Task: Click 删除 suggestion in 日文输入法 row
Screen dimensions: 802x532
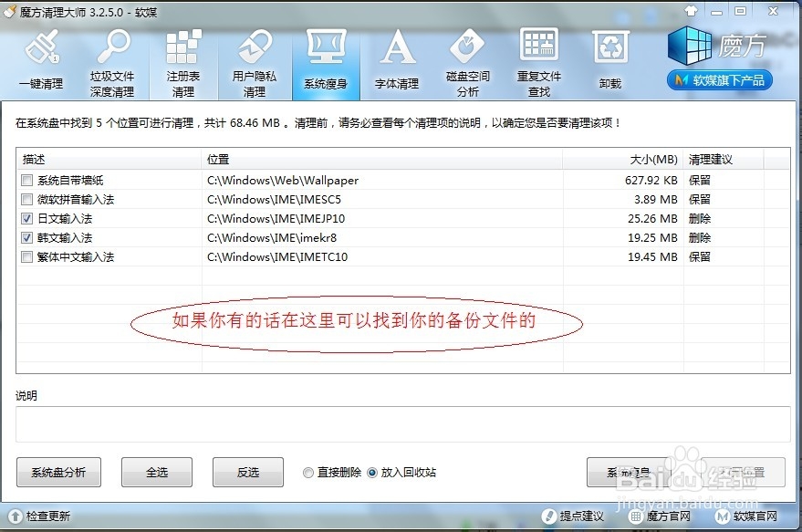Action: tap(700, 218)
